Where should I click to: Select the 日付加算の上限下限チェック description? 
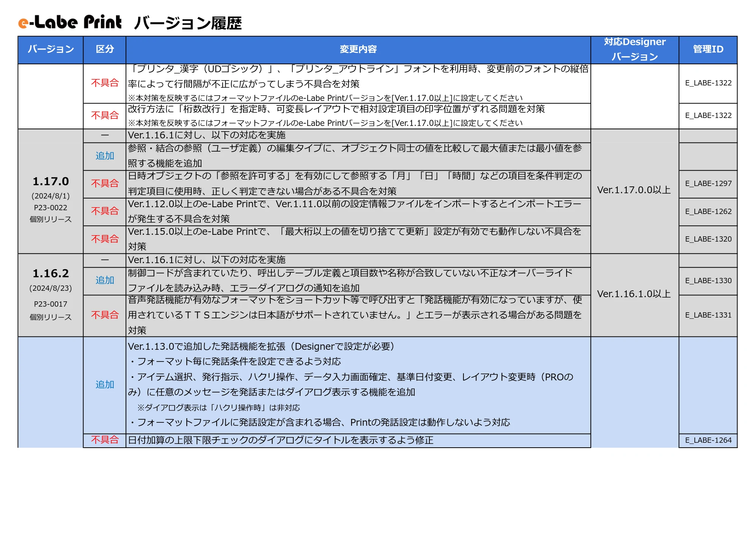[x=280, y=440]
